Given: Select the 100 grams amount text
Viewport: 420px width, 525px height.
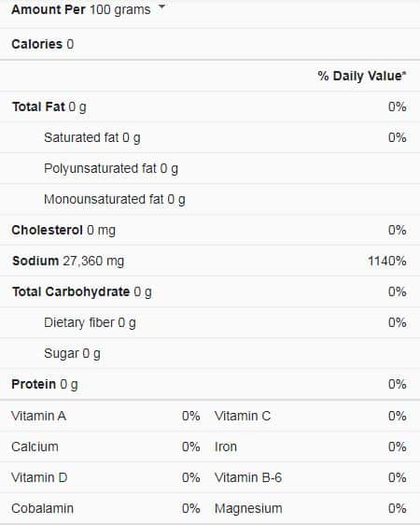Looking at the screenshot, I should 120,10.
